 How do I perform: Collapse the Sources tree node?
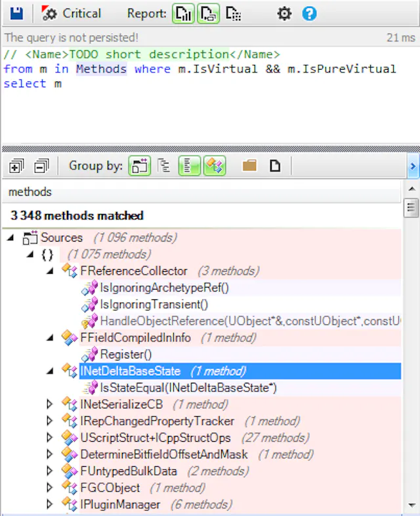tap(10, 238)
